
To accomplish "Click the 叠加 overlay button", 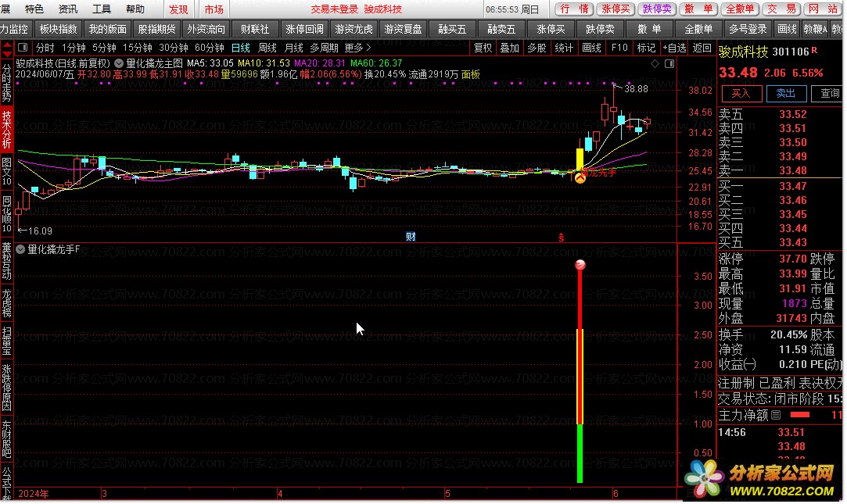I will coord(509,48).
